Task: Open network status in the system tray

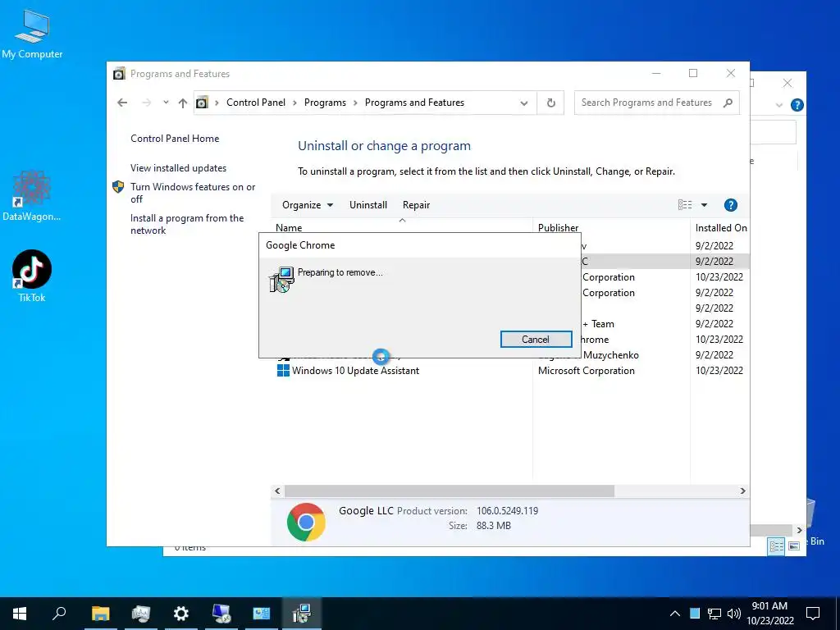Action: pyautogui.click(x=714, y=614)
